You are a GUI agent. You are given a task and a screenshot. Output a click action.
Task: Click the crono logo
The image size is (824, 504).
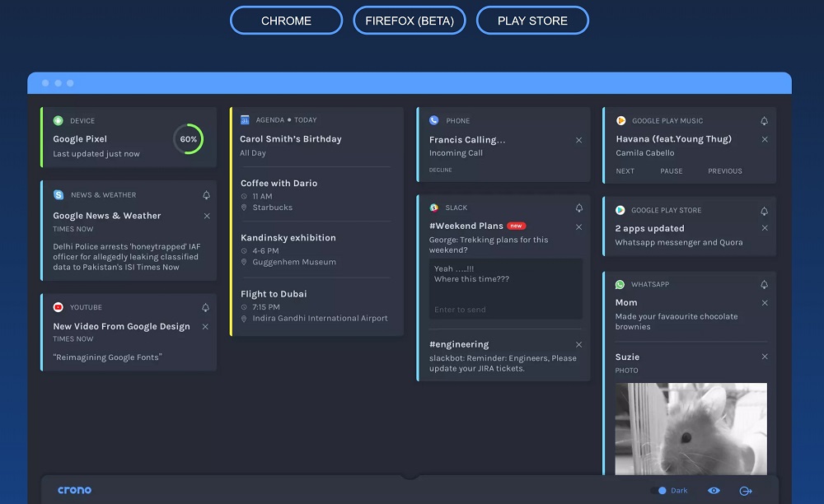[75, 490]
